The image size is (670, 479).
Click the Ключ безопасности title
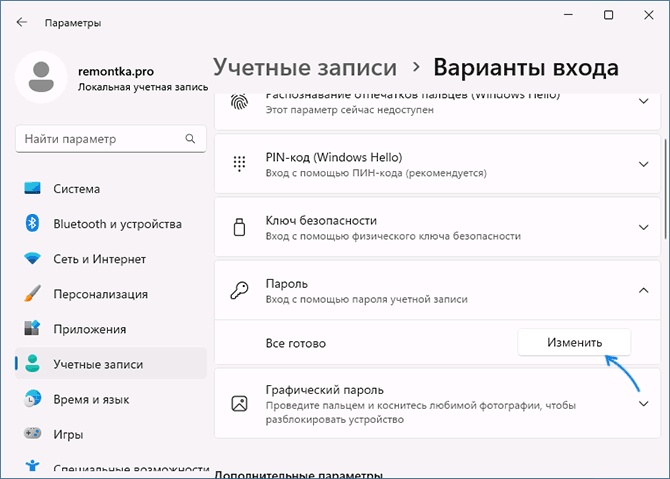coord(321,220)
